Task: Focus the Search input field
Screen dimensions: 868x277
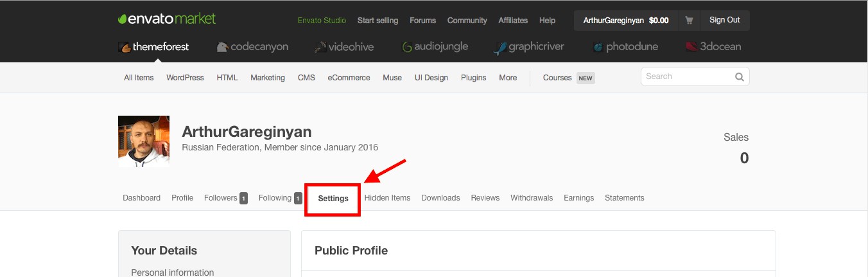Action: tap(687, 76)
